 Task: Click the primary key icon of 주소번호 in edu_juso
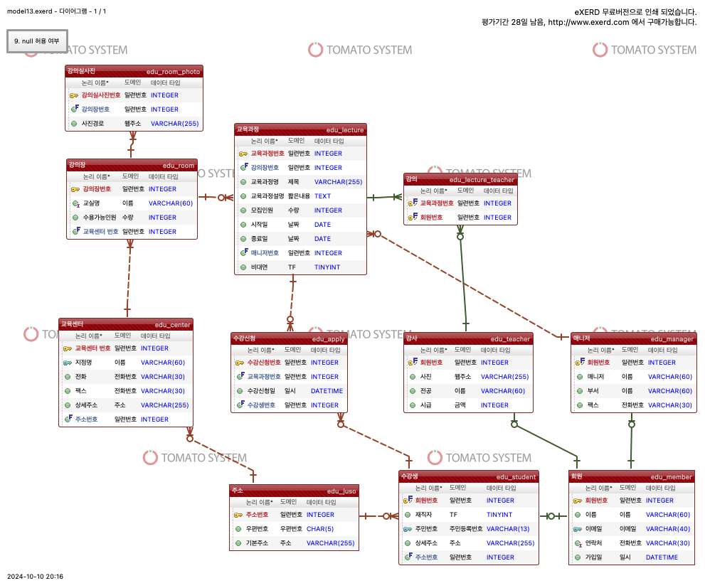238,515
